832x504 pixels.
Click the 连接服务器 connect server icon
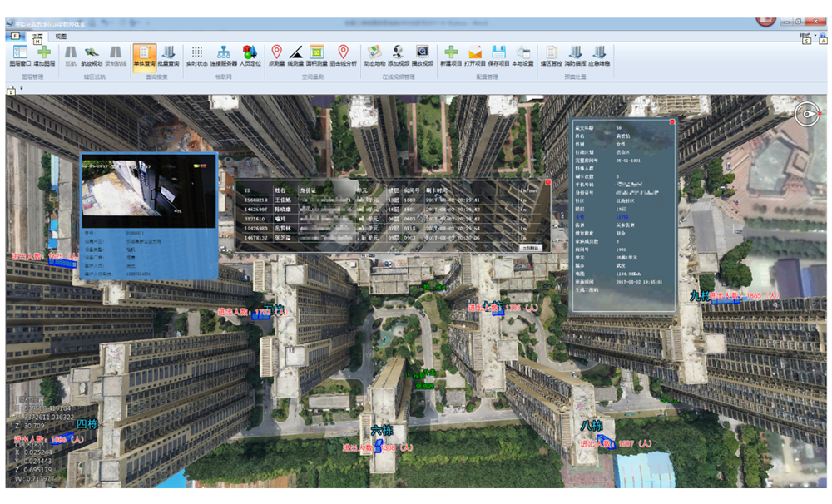223,55
